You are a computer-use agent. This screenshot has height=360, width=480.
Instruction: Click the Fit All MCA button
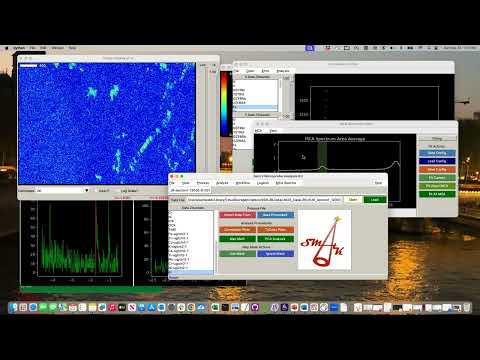(x=437, y=194)
